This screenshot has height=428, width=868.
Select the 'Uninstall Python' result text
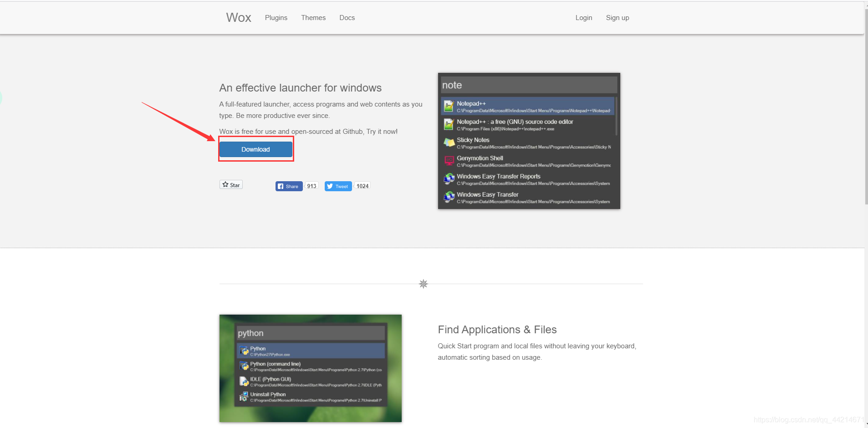268,394
